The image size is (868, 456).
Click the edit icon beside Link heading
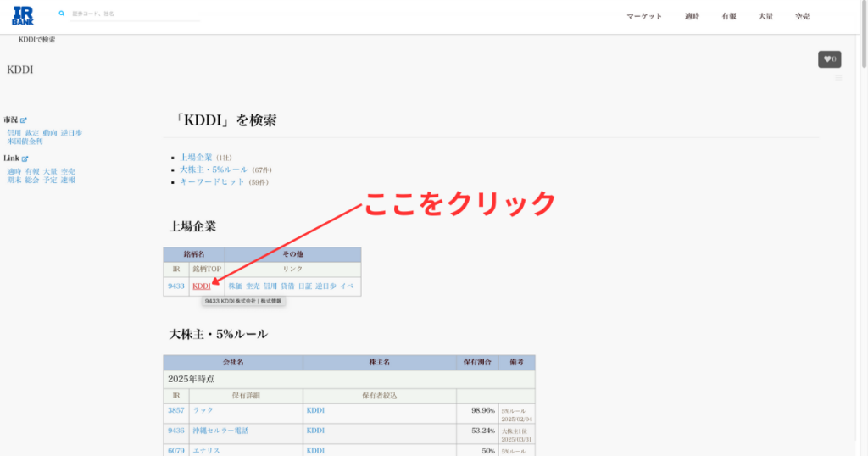coord(25,158)
